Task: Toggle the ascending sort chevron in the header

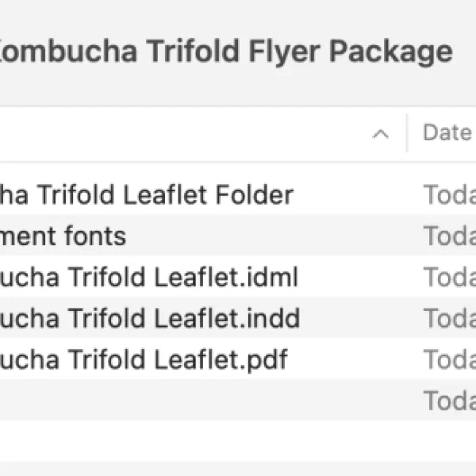Action: (x=381, y=134)
